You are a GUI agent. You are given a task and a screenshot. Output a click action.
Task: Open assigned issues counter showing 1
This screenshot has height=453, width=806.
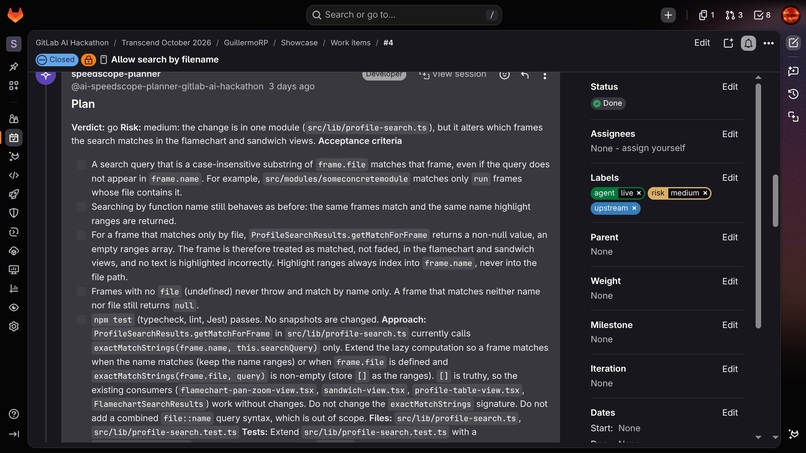click(x=706, y=15)
